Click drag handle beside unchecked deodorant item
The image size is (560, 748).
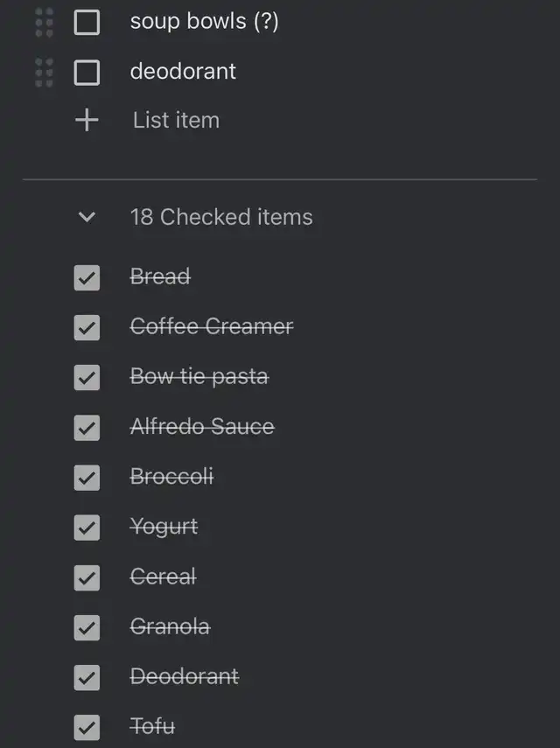(44, 72)
